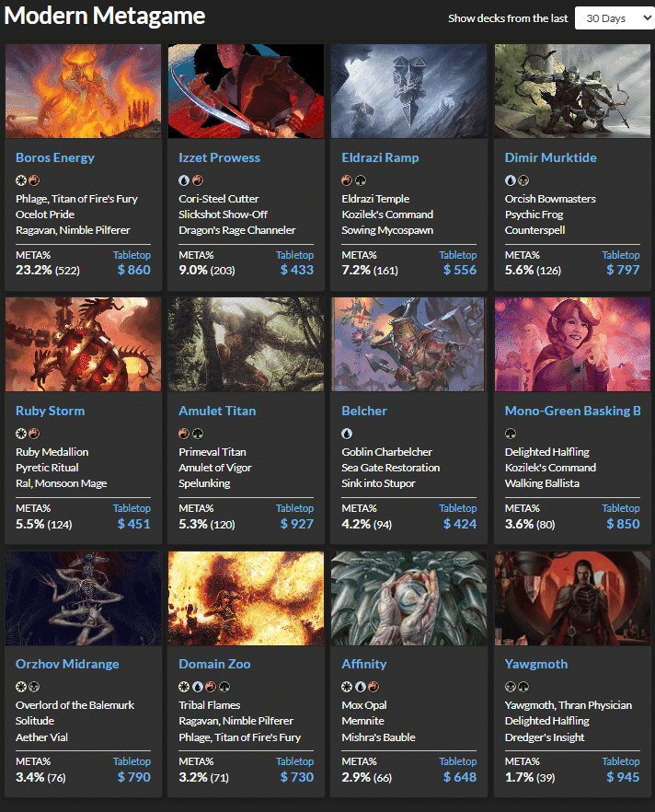This screenshot has height=812, width=655.
Task: Click the Belcher card artwork
Action: [x=409, y=344]
